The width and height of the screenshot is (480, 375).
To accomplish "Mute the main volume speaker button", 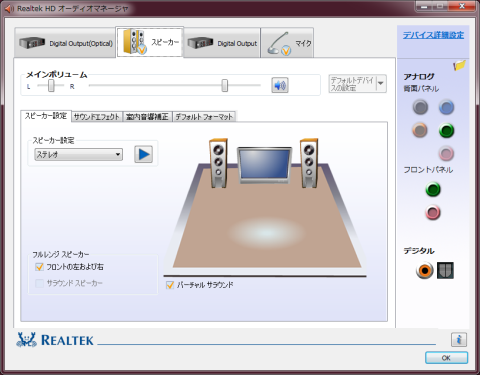I will coord(280,85).
